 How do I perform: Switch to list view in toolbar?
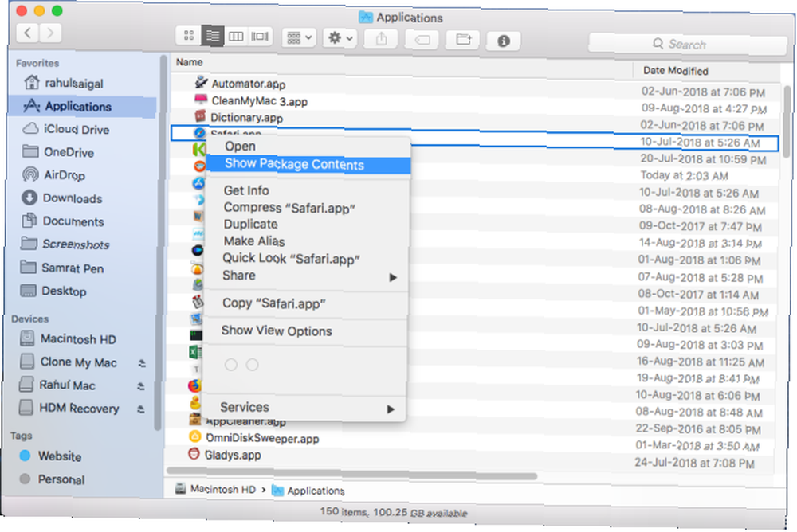pyautogui.click(x=213, y=36)
